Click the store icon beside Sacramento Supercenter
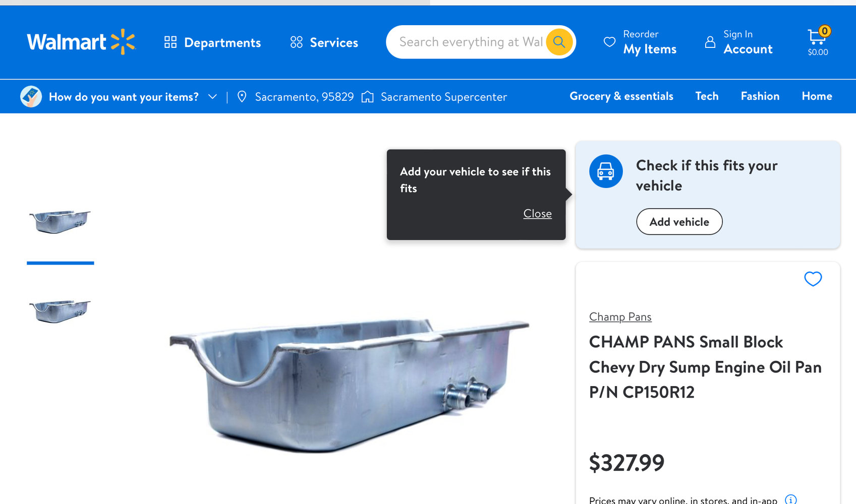Viewport: 856px width, 504px height. click(368, 97)
